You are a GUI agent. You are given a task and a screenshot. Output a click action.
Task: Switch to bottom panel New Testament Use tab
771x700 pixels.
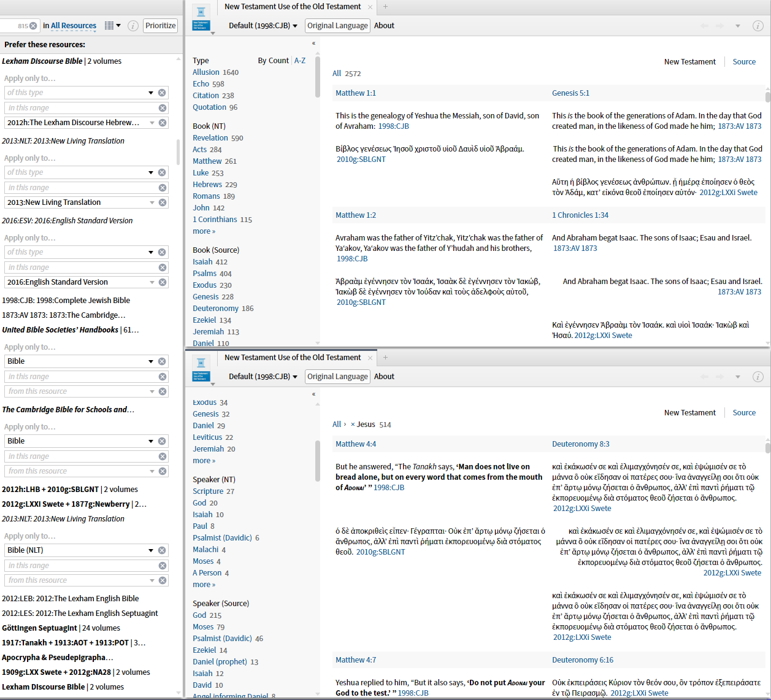click(x=293, y=358)
